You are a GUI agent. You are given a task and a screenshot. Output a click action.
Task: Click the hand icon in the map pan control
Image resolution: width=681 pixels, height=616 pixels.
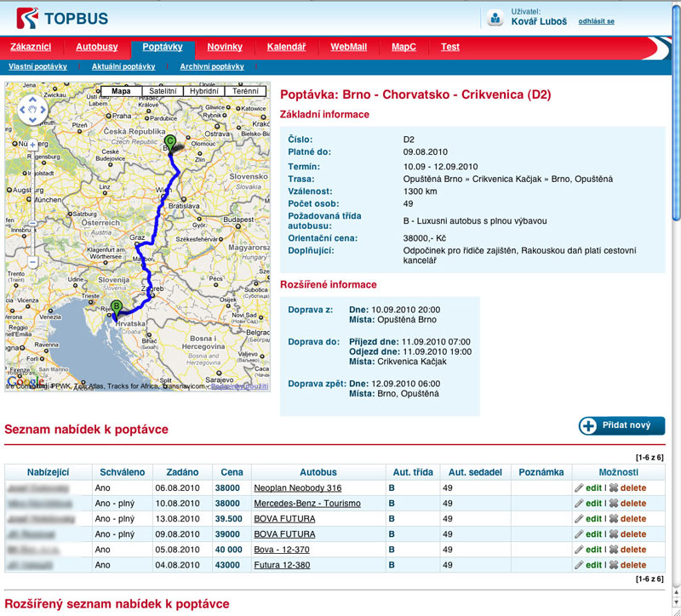tap(32, 110)
